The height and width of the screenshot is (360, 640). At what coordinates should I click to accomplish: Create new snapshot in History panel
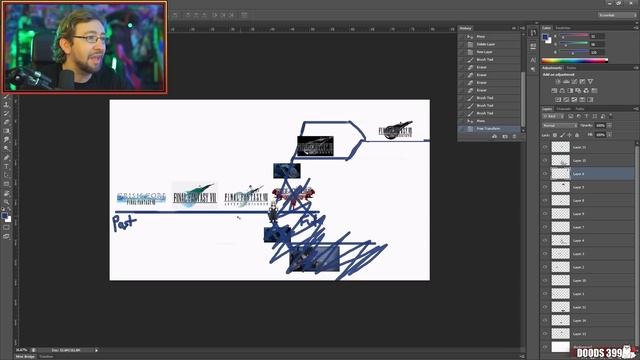[505, 136]
